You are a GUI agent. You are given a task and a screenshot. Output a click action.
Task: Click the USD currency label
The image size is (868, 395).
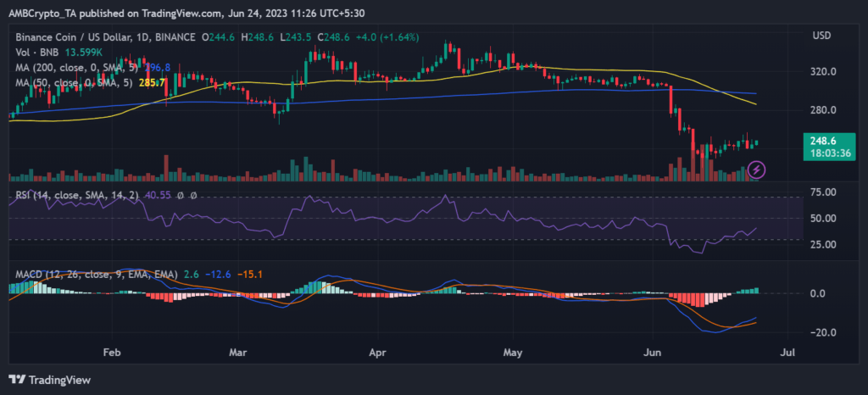click(x=821, y=36)
